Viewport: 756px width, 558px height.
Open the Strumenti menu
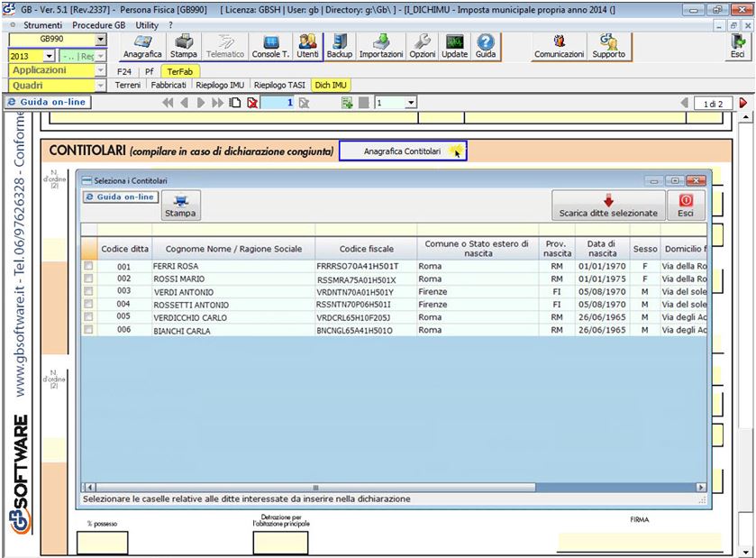click(x=43, y=25)
